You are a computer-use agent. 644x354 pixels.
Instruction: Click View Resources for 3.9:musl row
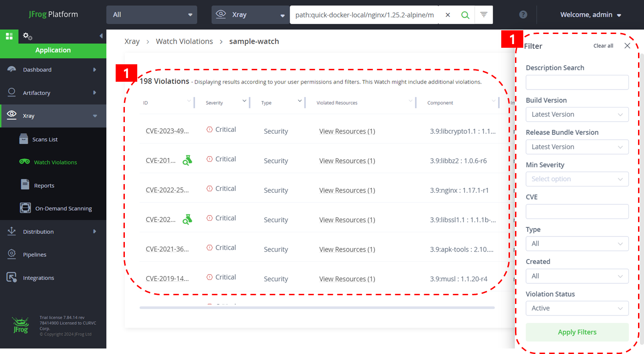pos(347,279)
